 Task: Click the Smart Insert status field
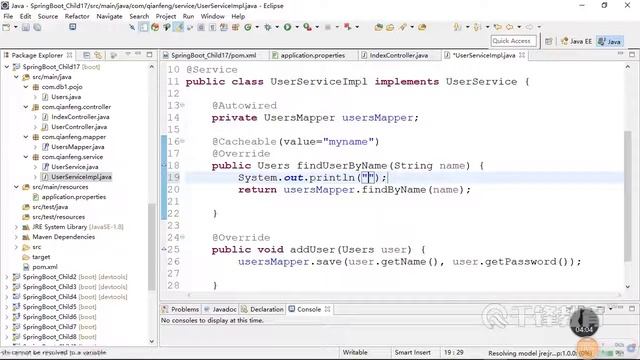click(x=413, y=352)
